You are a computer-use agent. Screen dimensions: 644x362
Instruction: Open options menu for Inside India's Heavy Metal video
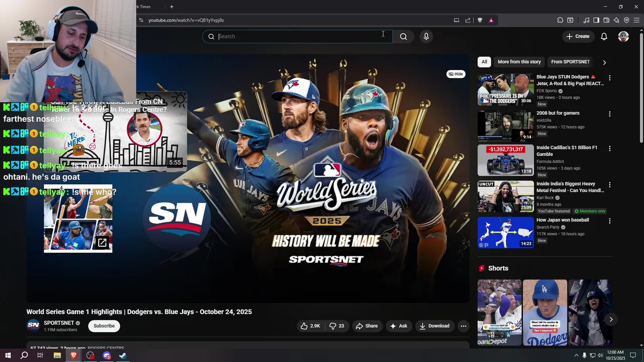coord(609,185)
